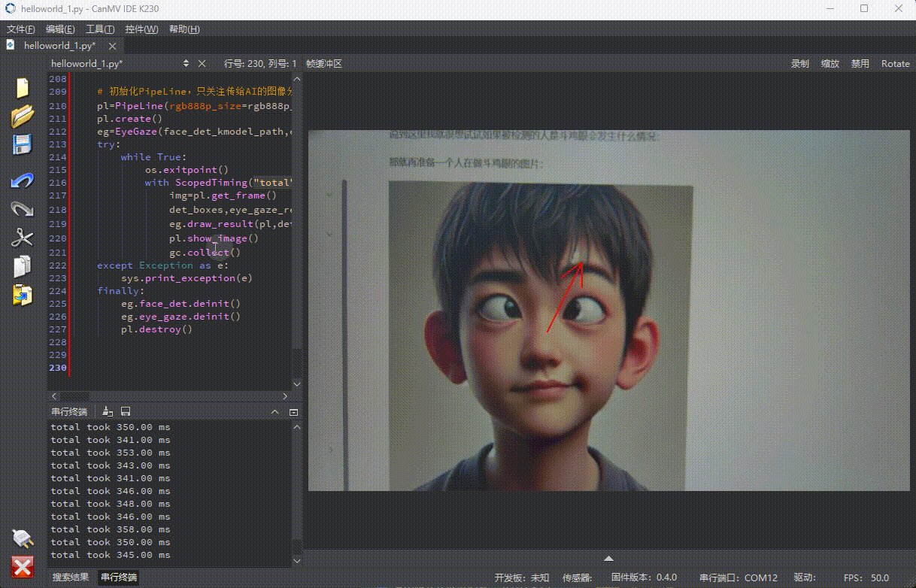This screenshot has width=916, height=588.
Task: Click the Paste icon in sidebar
Action: pyautogui.click(x=23, y=295)
